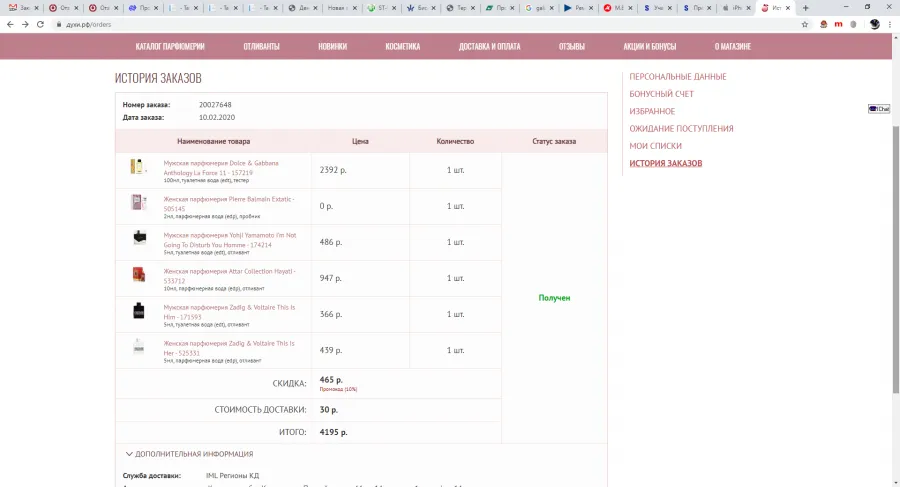This screenshot has width=900, height=487.
Task: Click the address bar URL field
Action: pos(425,24)
